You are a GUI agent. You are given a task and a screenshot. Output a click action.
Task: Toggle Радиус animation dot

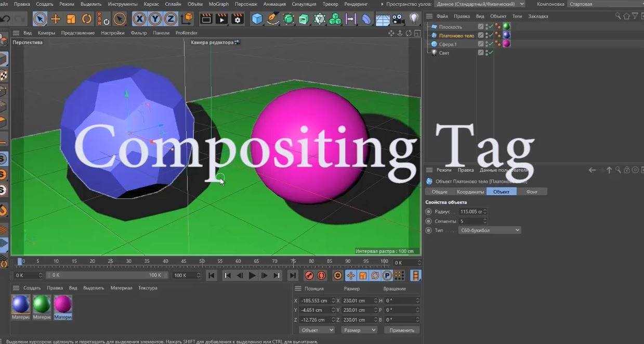429,212
